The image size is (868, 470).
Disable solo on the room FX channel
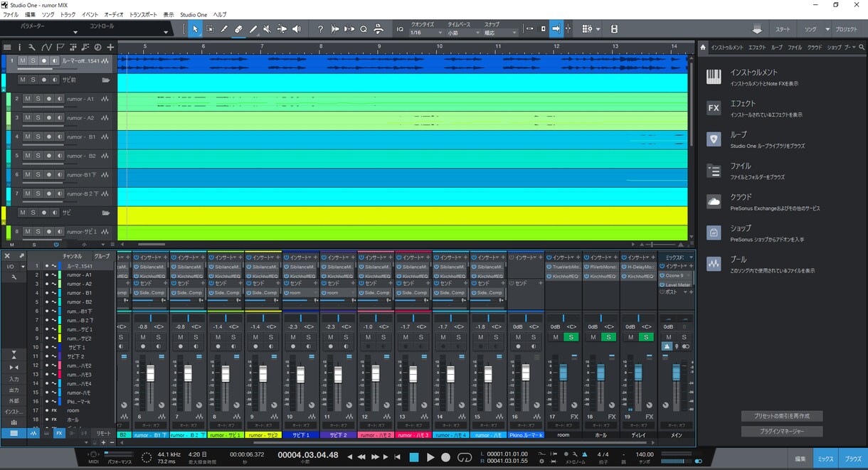pos(571,337)
